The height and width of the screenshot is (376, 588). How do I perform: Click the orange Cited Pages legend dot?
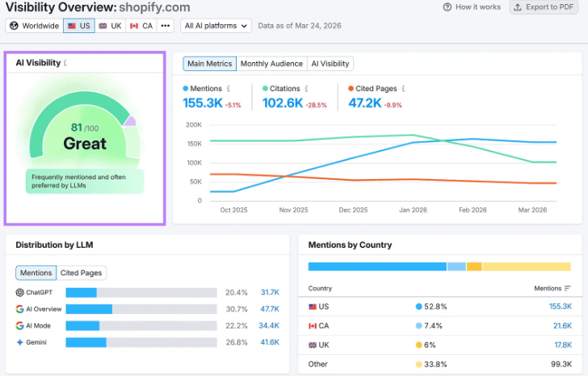[x=351, y=89]
